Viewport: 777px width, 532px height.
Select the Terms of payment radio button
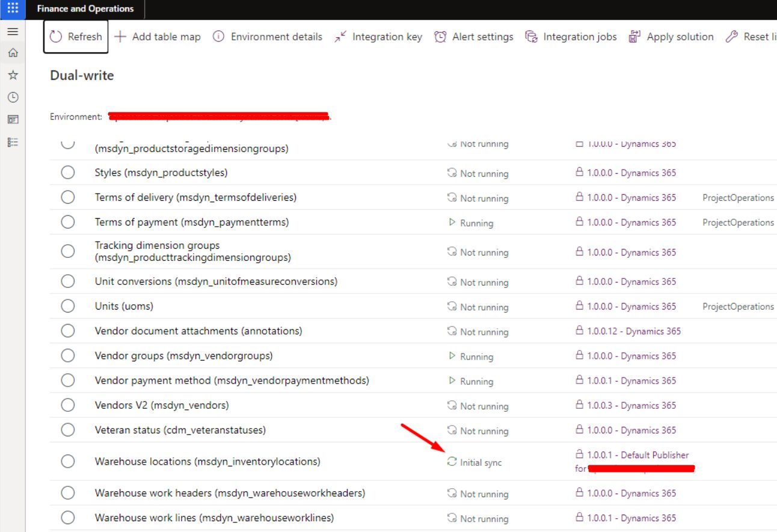68,222
